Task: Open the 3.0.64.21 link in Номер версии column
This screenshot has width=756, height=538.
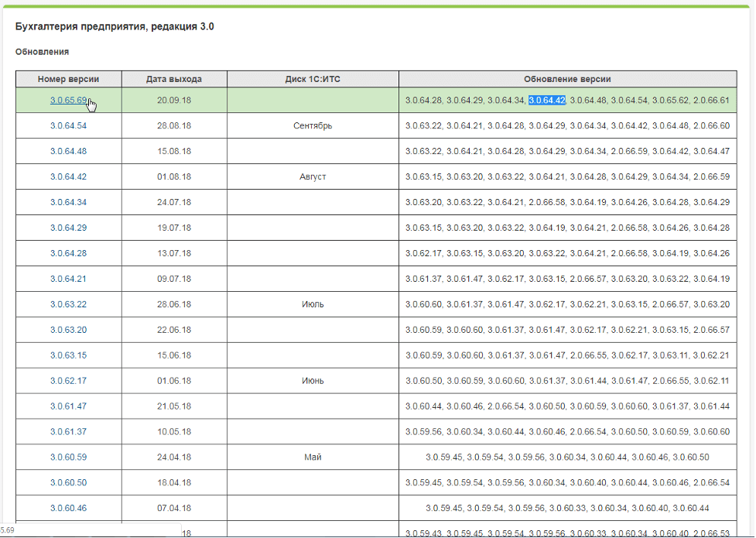Action: pos(68,279)
